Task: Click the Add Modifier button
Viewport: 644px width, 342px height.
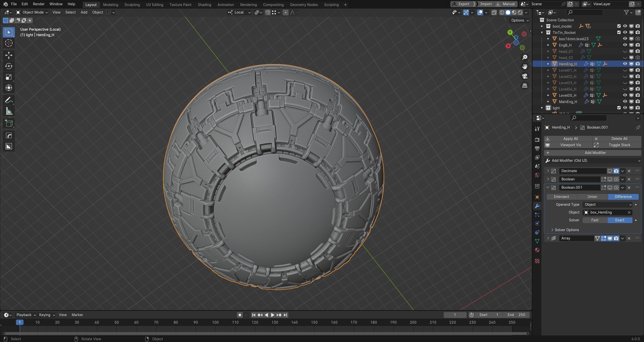Action: click(595, 153)
